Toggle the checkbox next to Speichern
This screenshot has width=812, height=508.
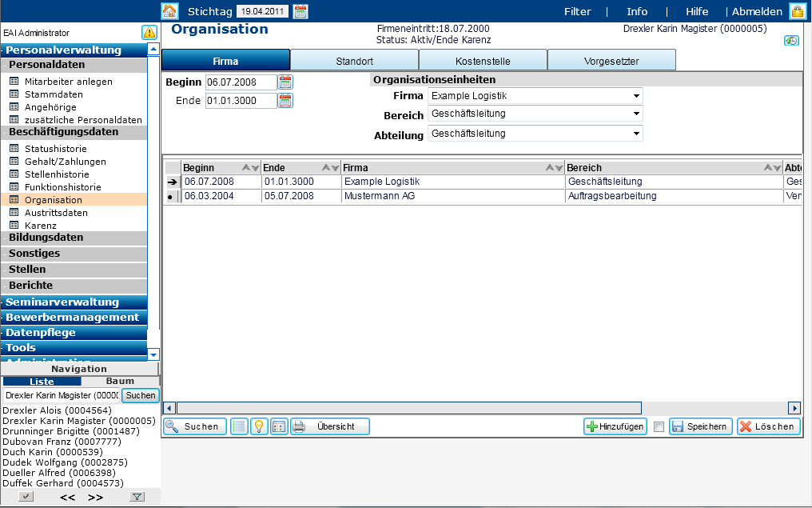coord(659,427)
